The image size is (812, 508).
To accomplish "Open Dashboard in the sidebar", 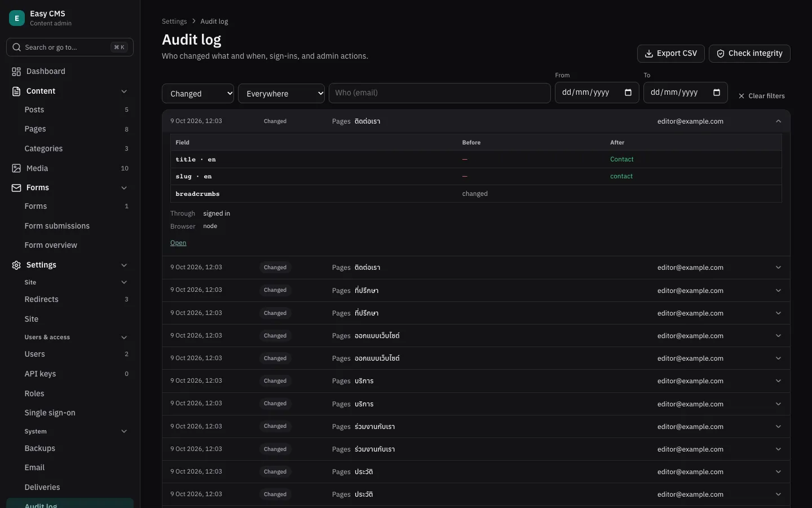I will (70, 72).
